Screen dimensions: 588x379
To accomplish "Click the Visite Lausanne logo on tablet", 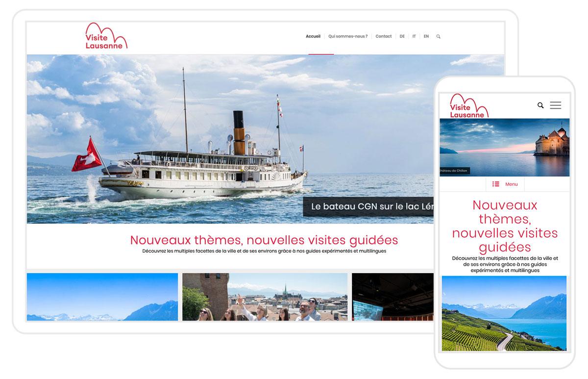I will point(106,36).
